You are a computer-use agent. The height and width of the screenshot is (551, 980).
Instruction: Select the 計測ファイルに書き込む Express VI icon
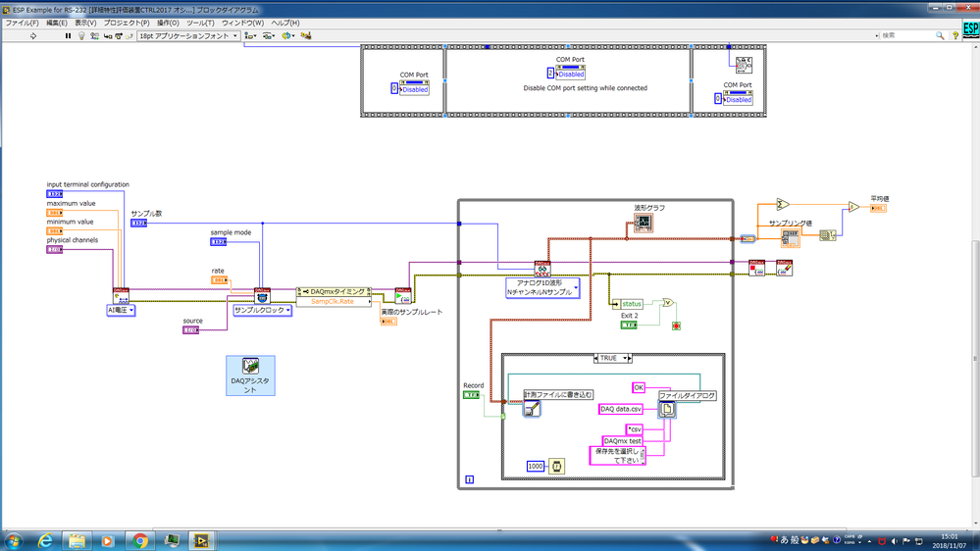[x=532, y=409]
